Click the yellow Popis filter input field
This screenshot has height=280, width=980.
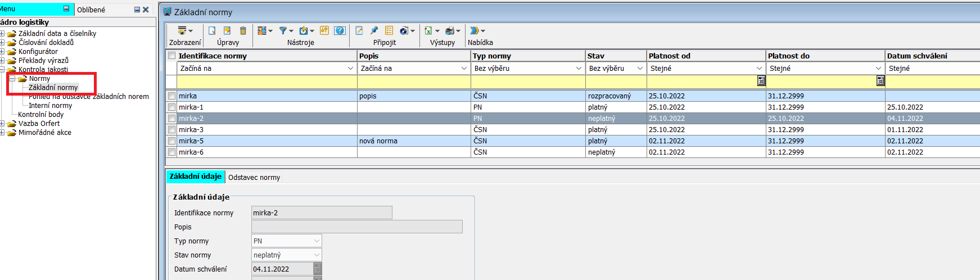pyautogui.click(x=414, y=82)
